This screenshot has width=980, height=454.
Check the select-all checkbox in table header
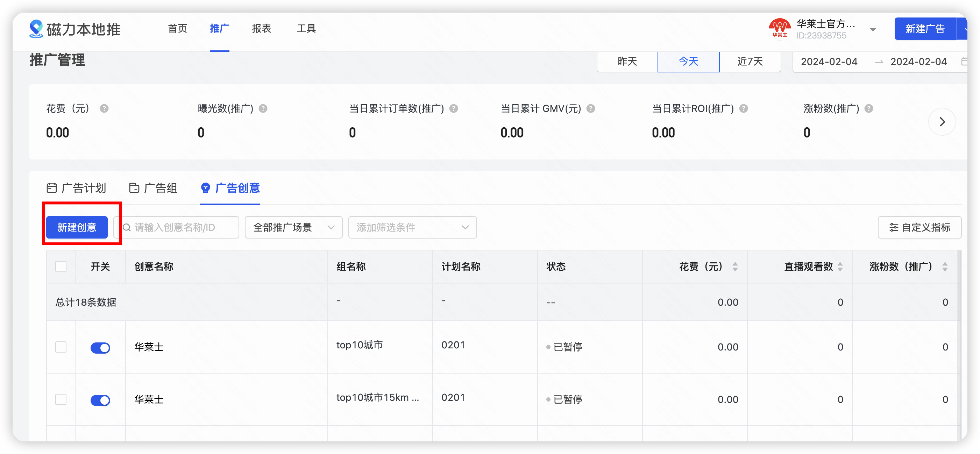(61, 267)
